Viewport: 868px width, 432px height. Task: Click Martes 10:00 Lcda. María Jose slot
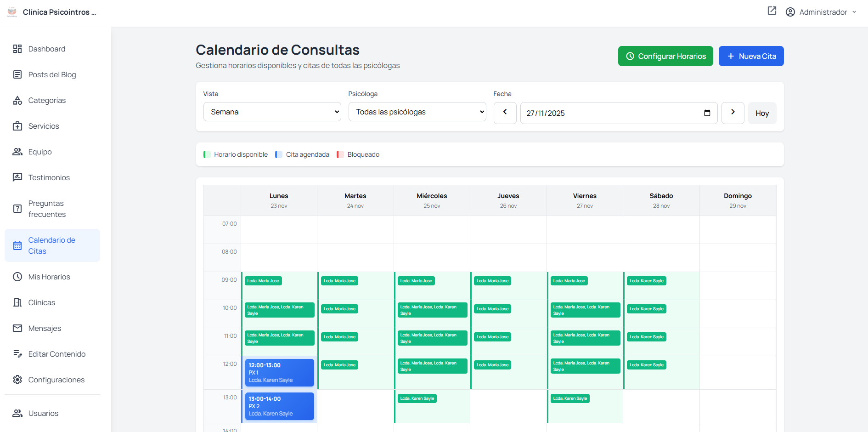click(x=339, y=309)
